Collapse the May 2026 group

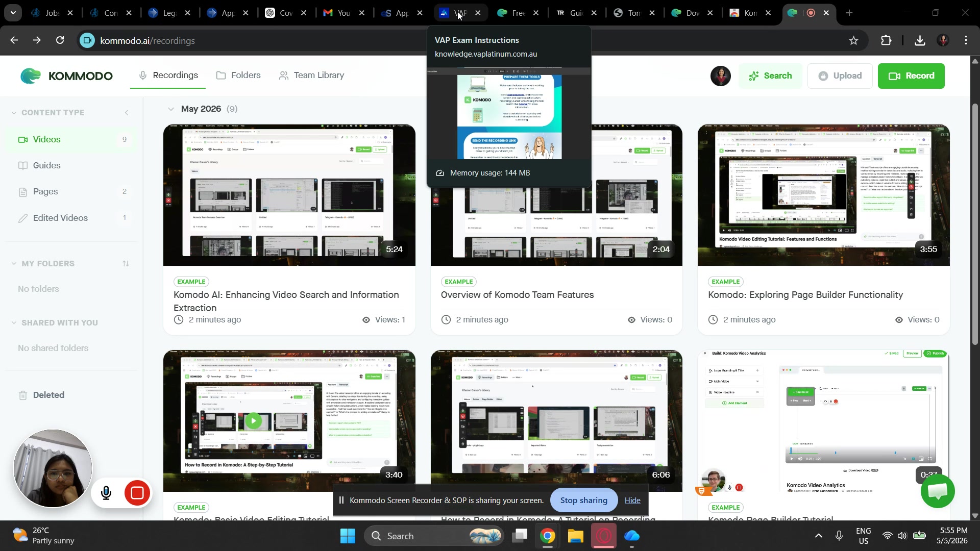pos(170,109)
